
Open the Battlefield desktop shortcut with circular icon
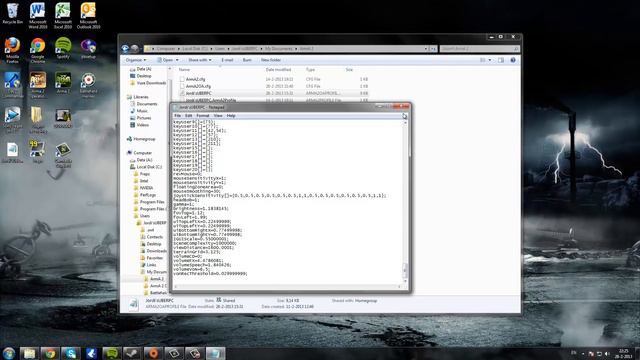point(88,84)
